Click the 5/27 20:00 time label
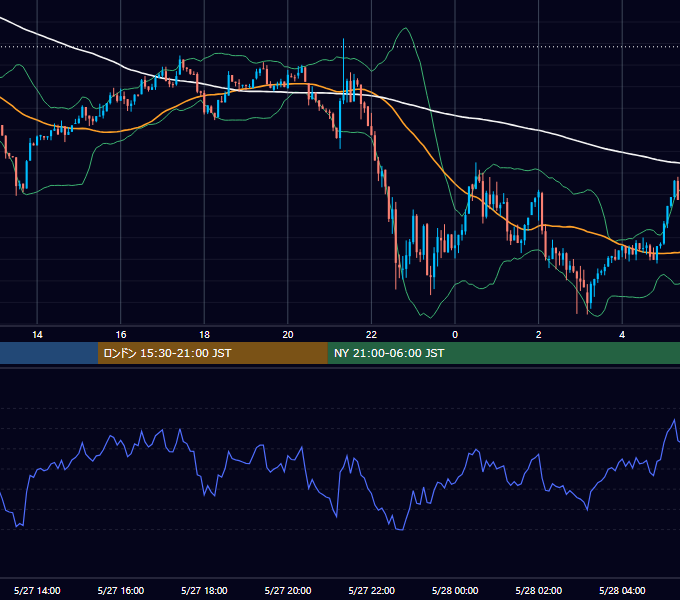Screen dimensions: 680x600 pyautogui.click(x=288, y=590)
